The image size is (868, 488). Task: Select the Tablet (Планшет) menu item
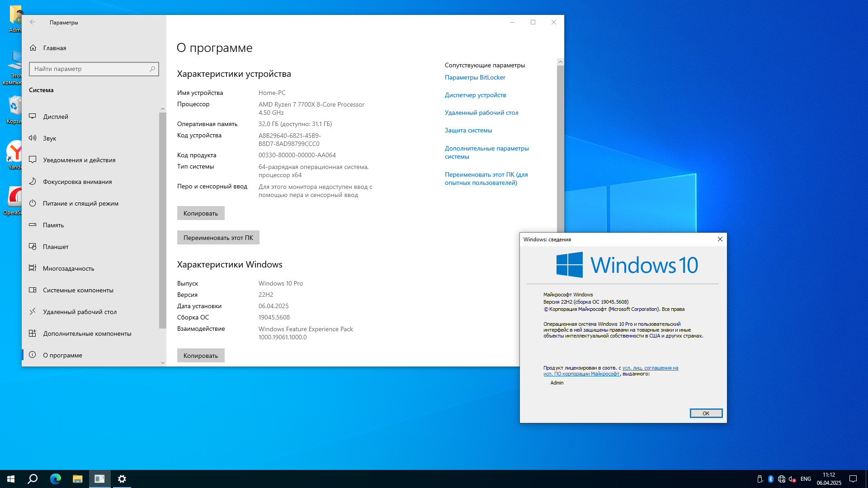click(56, 247)
